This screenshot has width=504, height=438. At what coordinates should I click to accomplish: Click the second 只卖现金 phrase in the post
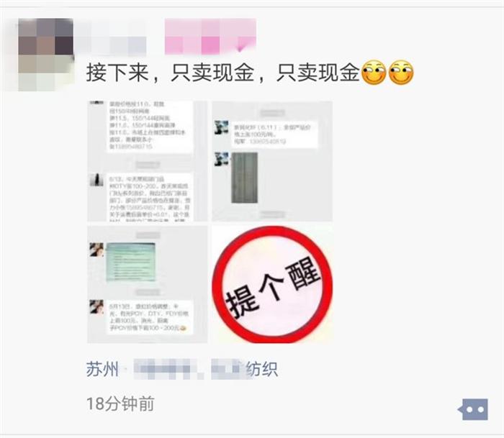tap(318, 73)
